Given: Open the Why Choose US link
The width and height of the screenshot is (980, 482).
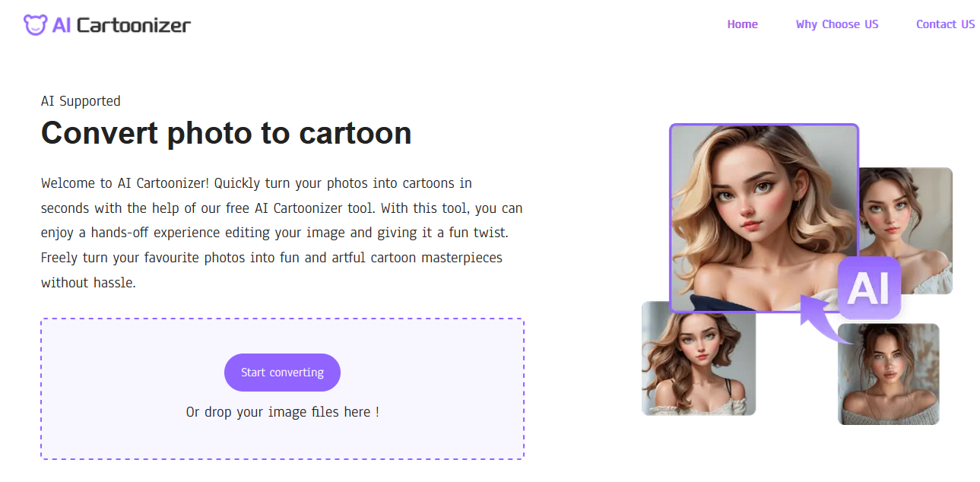Looking at the screenshot, I should [837, 24].
